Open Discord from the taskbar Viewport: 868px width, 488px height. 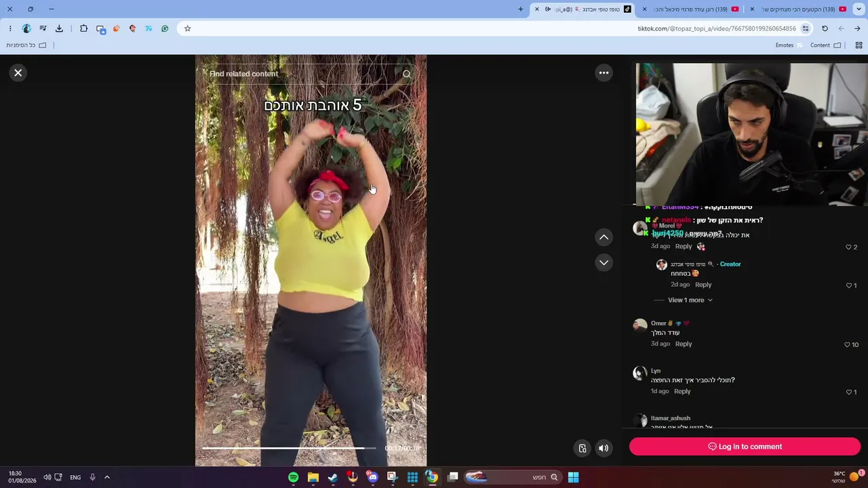point(372,477)
